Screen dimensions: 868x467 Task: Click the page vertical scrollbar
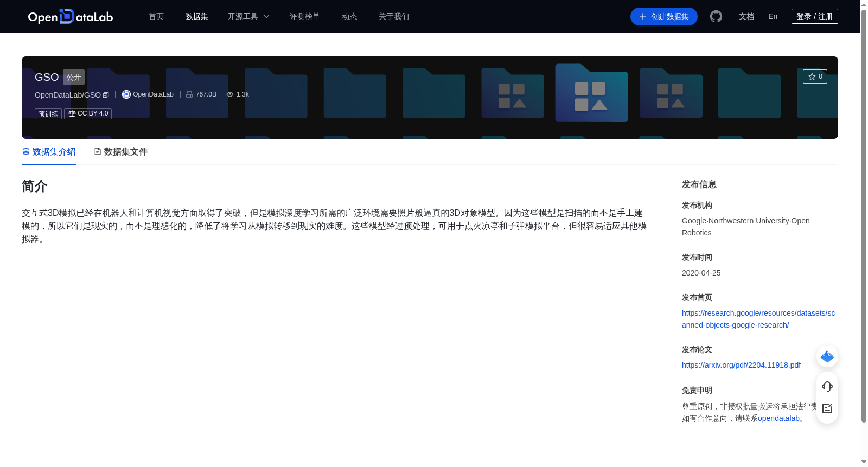pos(864,216)
